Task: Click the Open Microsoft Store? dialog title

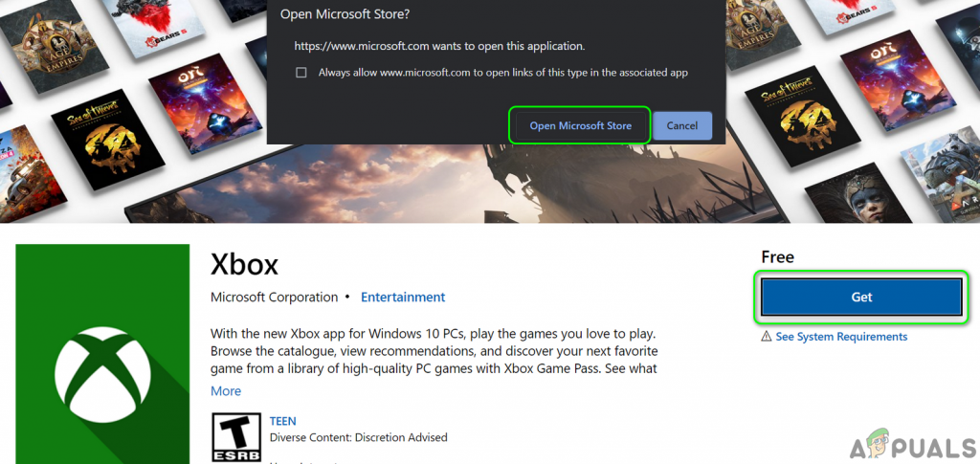Action: (x=345, y=13)
